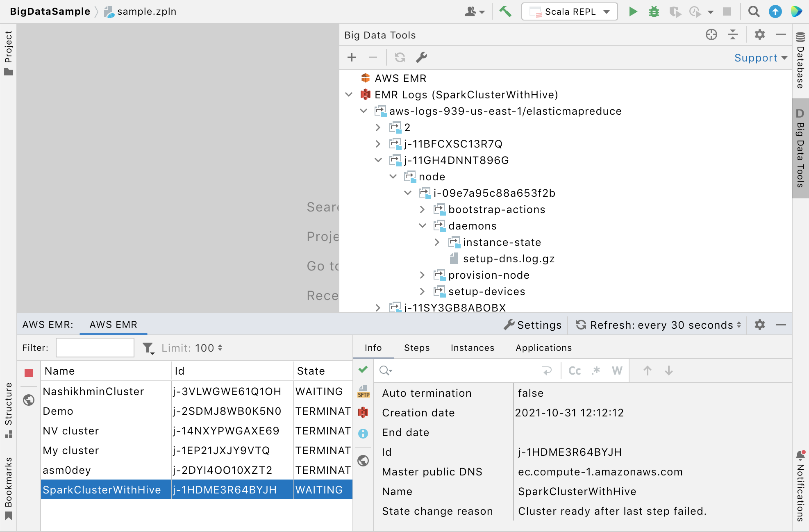The width and height of the screenshot is (809, 532).
Task: Expand j-11BFCXSC13R7Q folder
Action: pyautogui.click(x=378, y=144)
